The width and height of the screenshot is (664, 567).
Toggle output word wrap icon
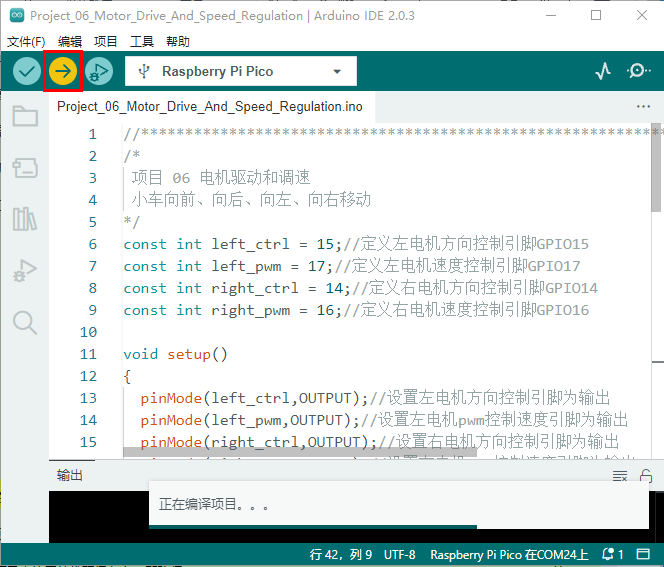[x=620, y=476]
